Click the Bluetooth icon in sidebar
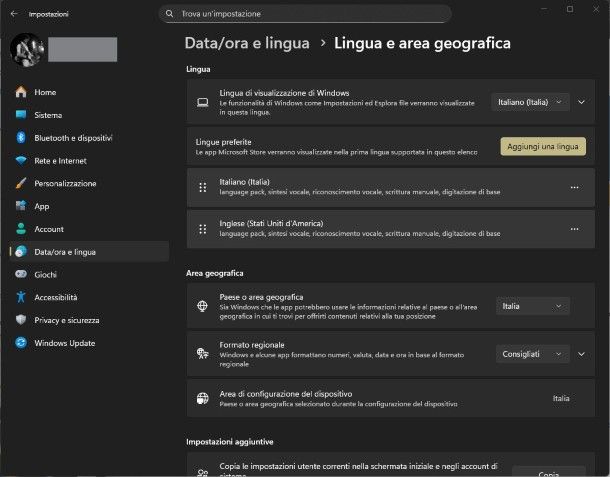 [x=21, y=137]
